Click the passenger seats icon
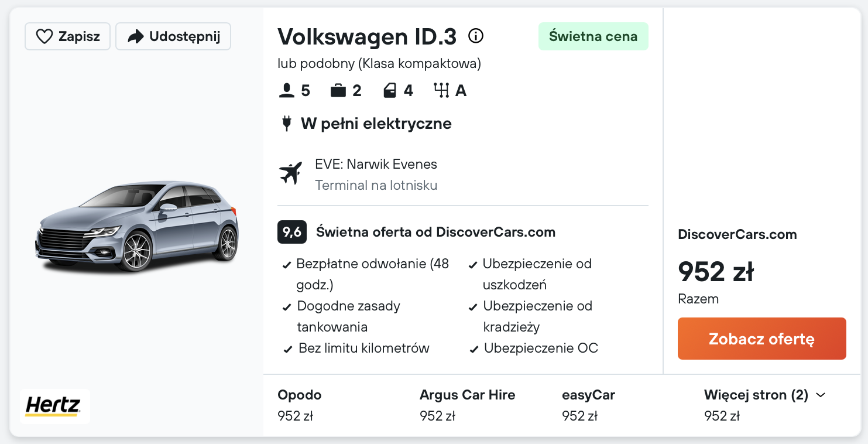Screen dimensions: 868x444 coord(286,91)
